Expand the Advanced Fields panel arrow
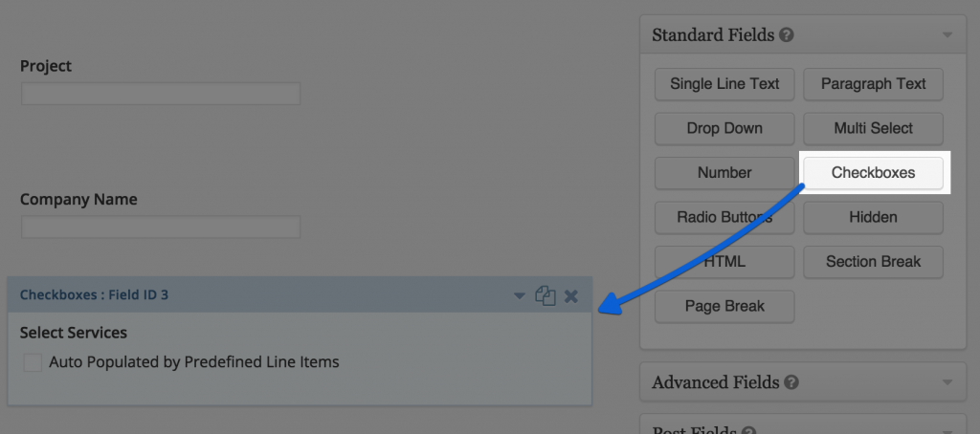This screenshot has width=980, height=434. pyautogui.click(x=947, y=381)
